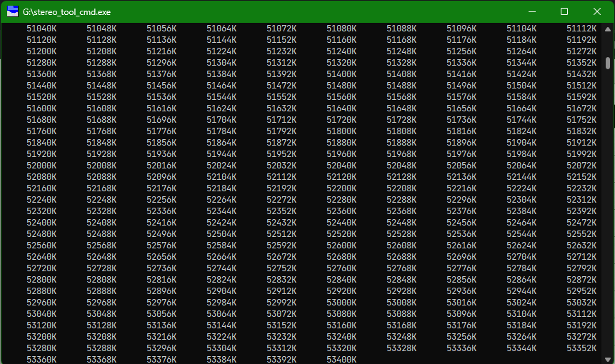
Task: Click the G:\stereo_tool_cmd.exe title text
Action: tap(66, 12)
